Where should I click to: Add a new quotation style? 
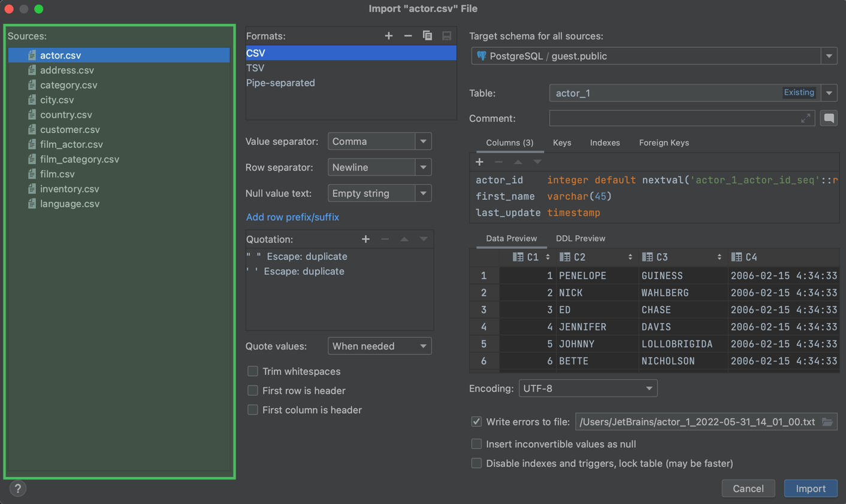click(366, 239)
